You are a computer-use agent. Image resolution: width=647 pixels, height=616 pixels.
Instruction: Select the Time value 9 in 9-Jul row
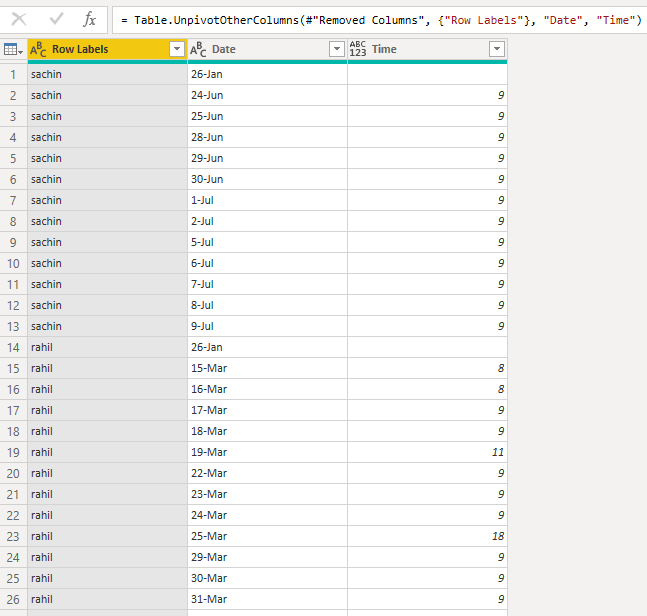pyautogui.click(x=427, y=327)
